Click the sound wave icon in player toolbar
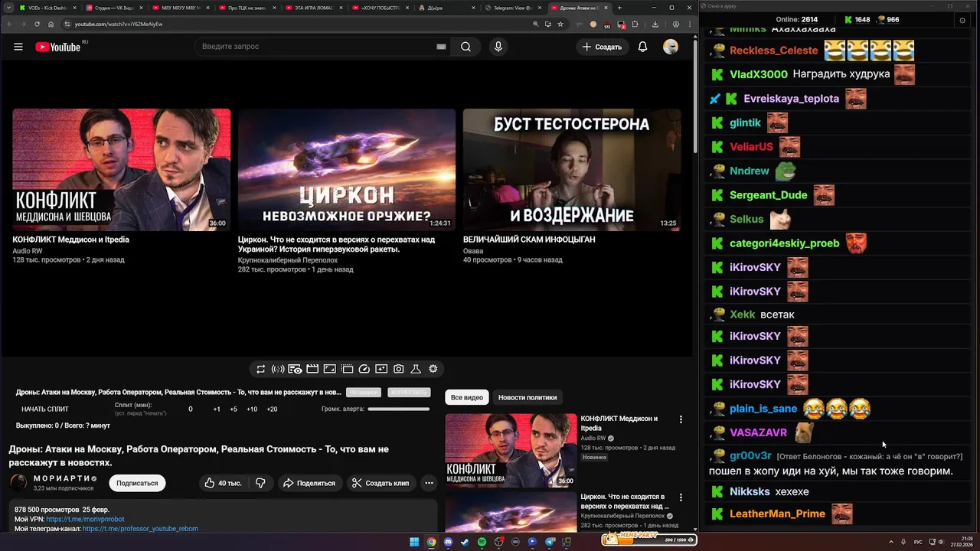 (x=278, y=369)
